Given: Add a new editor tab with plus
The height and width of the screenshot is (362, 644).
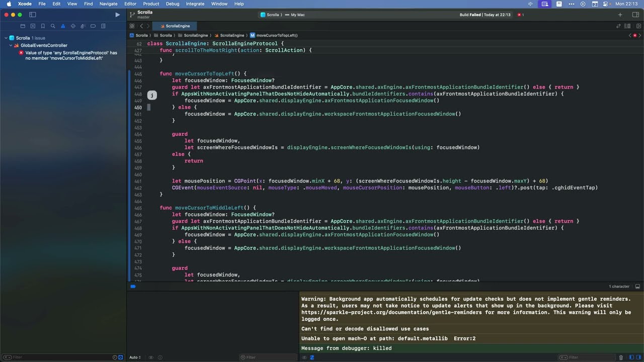Looking at the screenshot, I should tap(620, 15).
